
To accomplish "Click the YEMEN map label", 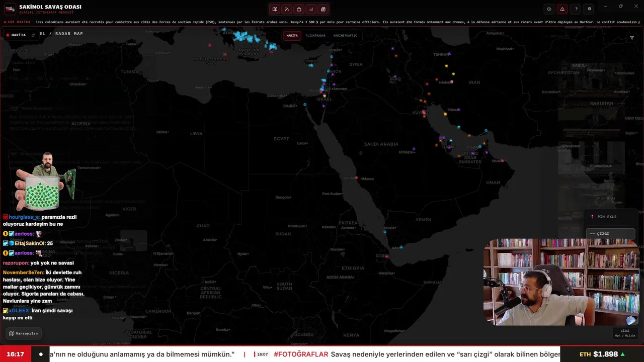I will coord(423,220).
